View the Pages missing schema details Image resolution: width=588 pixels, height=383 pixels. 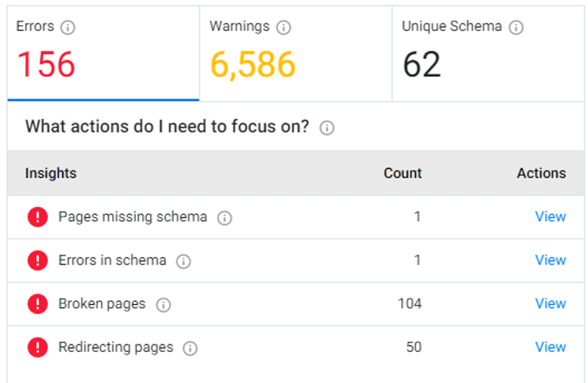tap(551, 217)
